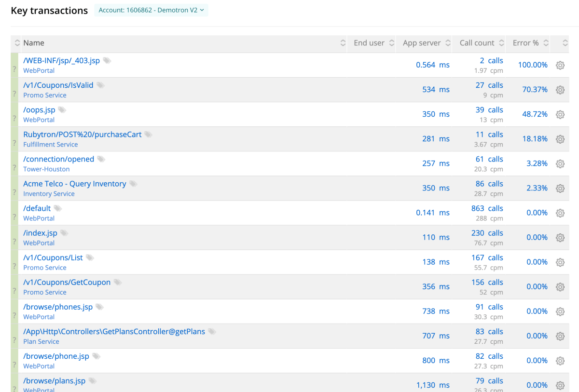Click gear icon for /v1/Coupons/IsValid transaction
The height and width of the screenshot is (392, 579).
click(x=560, y=90)
